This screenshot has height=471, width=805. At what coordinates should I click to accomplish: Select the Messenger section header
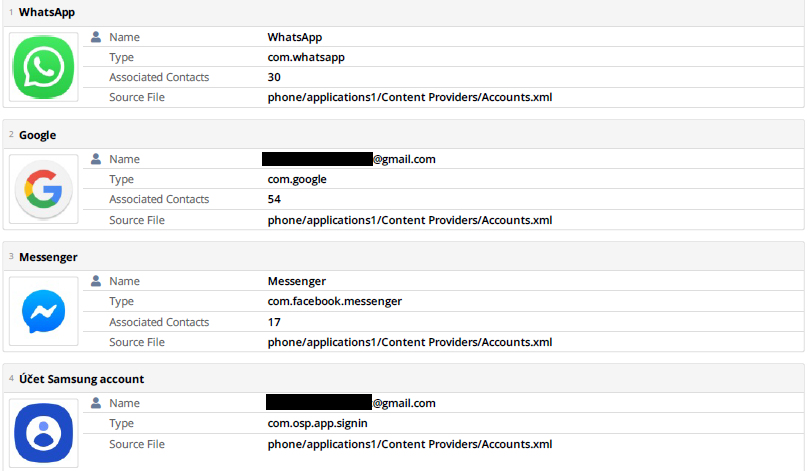click(x=48, y=257)
